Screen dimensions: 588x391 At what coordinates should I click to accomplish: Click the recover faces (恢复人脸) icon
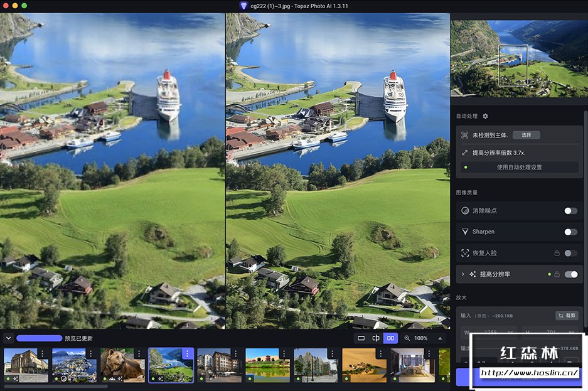click(x=465, y=253)
